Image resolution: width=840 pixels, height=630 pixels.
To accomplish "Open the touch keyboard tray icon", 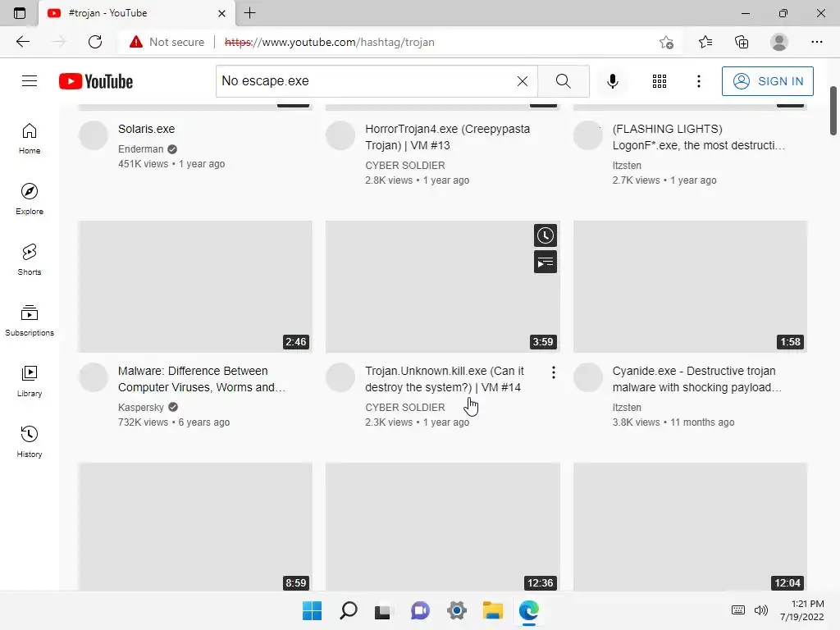I will pyautogui.click(x=737, y=610).
